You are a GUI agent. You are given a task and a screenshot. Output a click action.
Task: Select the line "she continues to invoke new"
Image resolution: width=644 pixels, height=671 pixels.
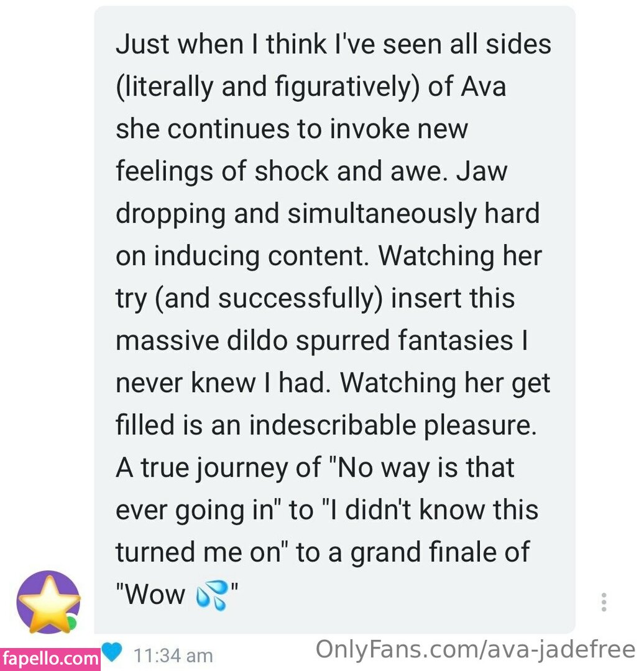click(292, 129)
